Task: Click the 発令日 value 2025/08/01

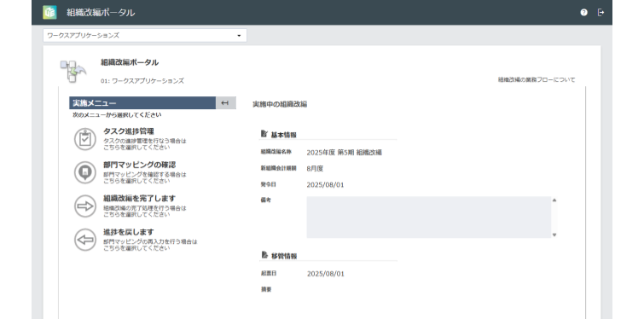Action: click(325, 185)
